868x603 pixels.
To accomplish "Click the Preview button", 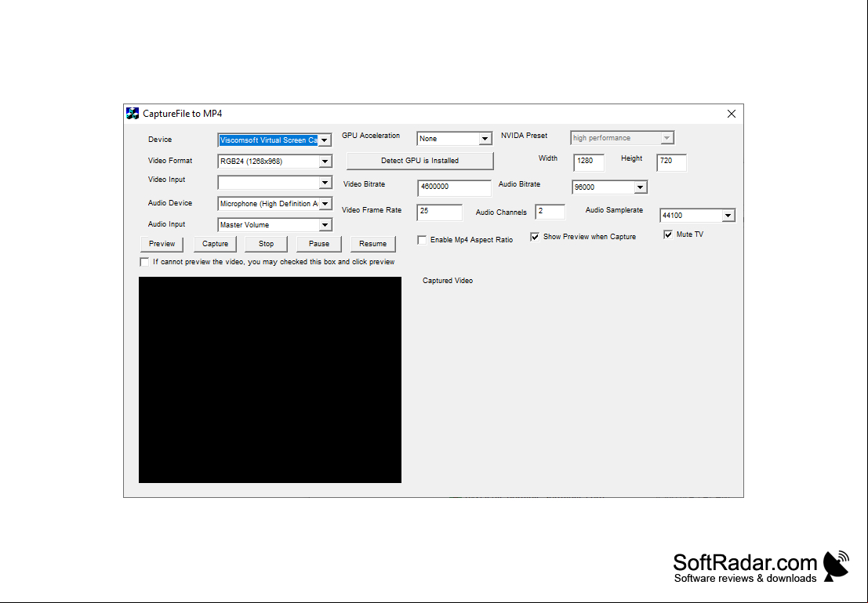I will pyautogui.click(x=162, y=244).
